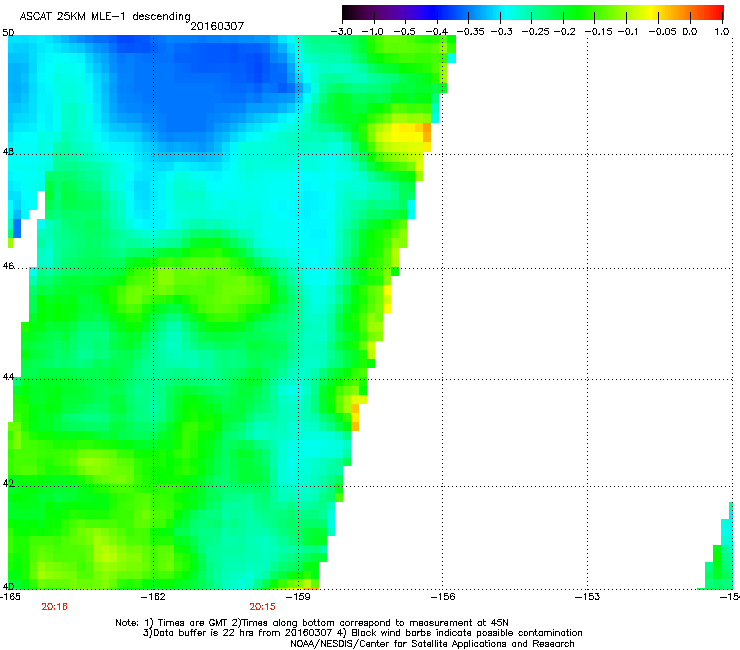
Task: Pick the latitude label '40'
Action: point(8,587)
